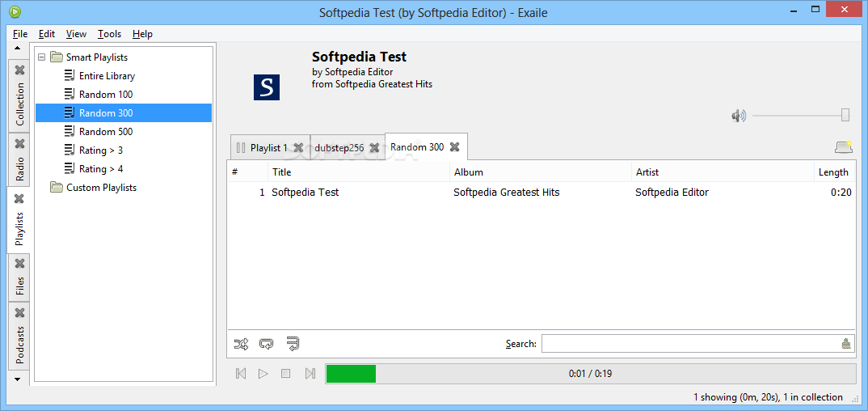The width and height of the screenshot is (868, 411).
Task: Click the Random 100 playlist icon
Action: click(70, 94)
